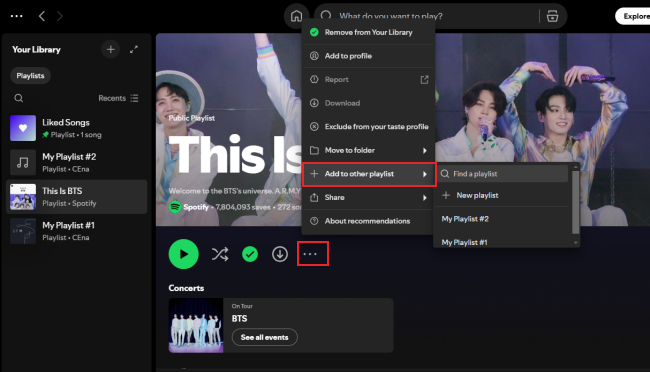Choose New playlist in submenu
Viewport: 650px width, 372px height.
click(x=502, y=195)
